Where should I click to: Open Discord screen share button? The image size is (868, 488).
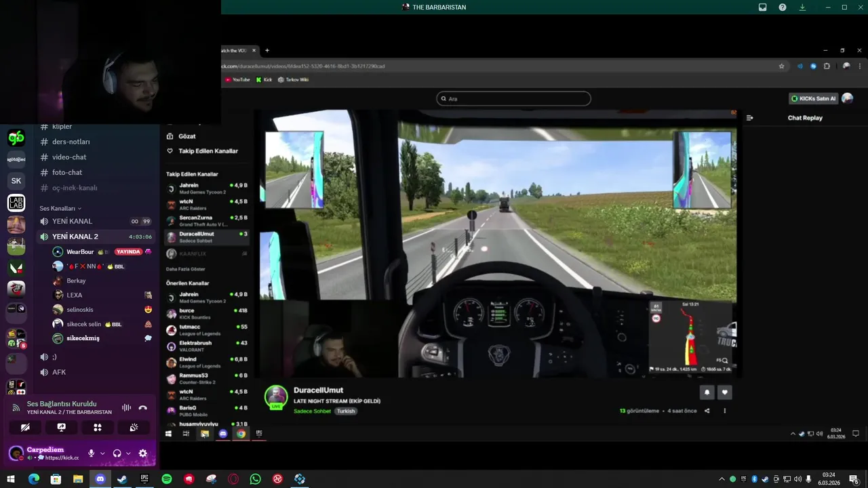tap(61, 427)
